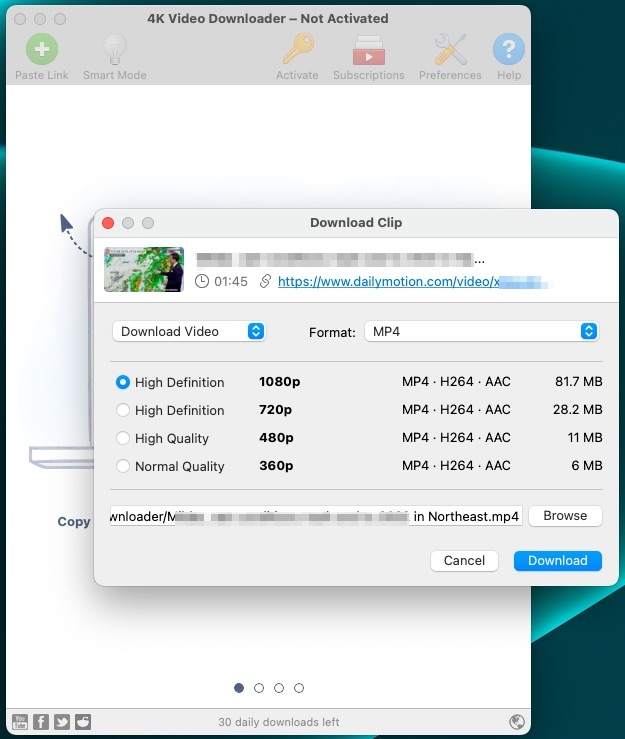Go to the first onboarding page dot
The width and height of the screenshot is (625, 739).
click(239, 688)
